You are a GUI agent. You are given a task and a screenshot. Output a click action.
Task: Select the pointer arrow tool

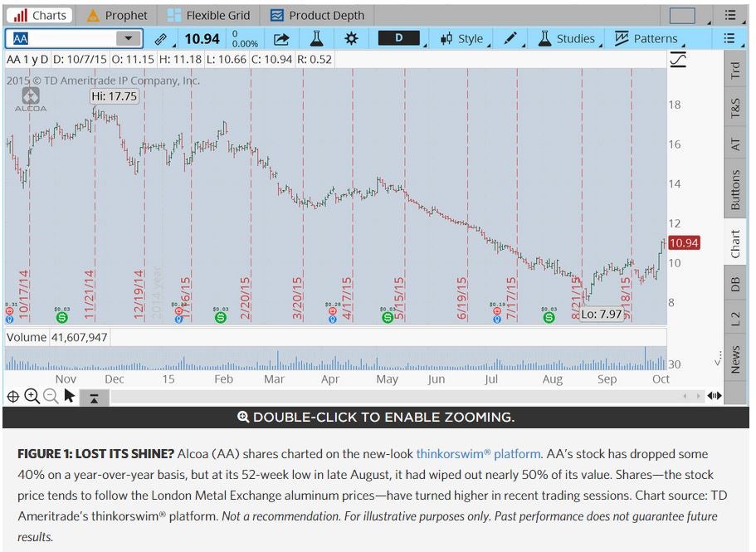pyautogui.click(x=70, y=396)
